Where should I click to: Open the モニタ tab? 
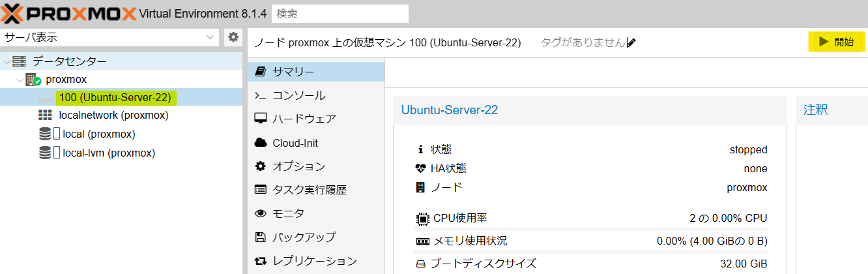[317, 213]
